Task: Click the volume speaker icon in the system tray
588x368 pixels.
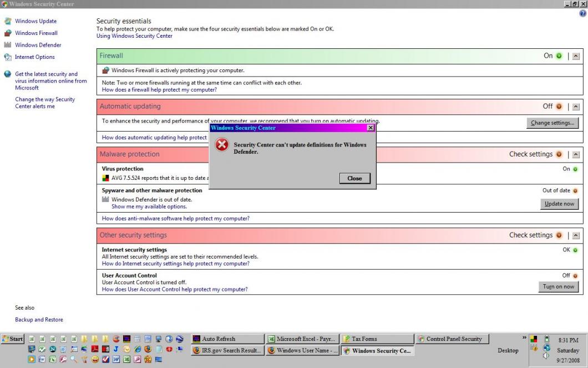Action: (x=546, y=355)
